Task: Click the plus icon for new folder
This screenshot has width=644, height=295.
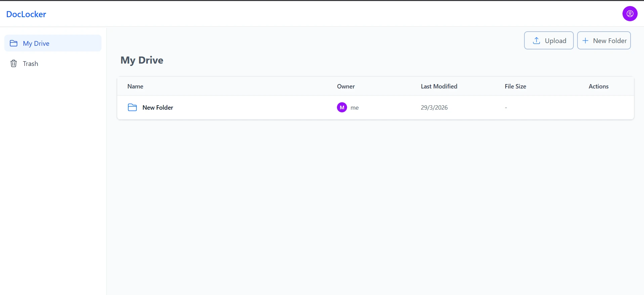Action: tap(585, 41)
